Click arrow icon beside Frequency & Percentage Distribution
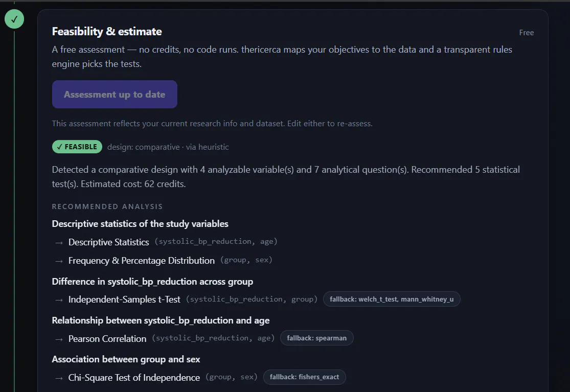Image resolution: width=570 pixels, height=392 pixels. tap(59, 261)
